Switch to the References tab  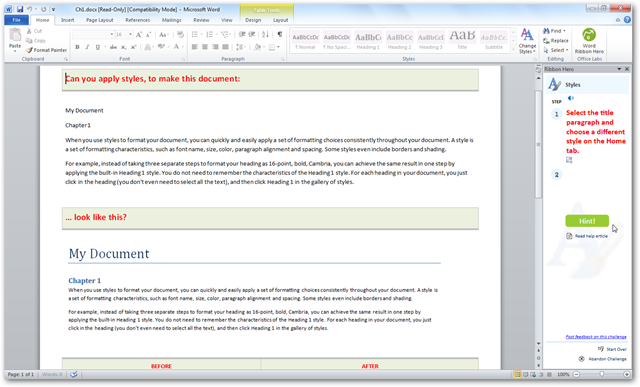(x=138, y=20)
